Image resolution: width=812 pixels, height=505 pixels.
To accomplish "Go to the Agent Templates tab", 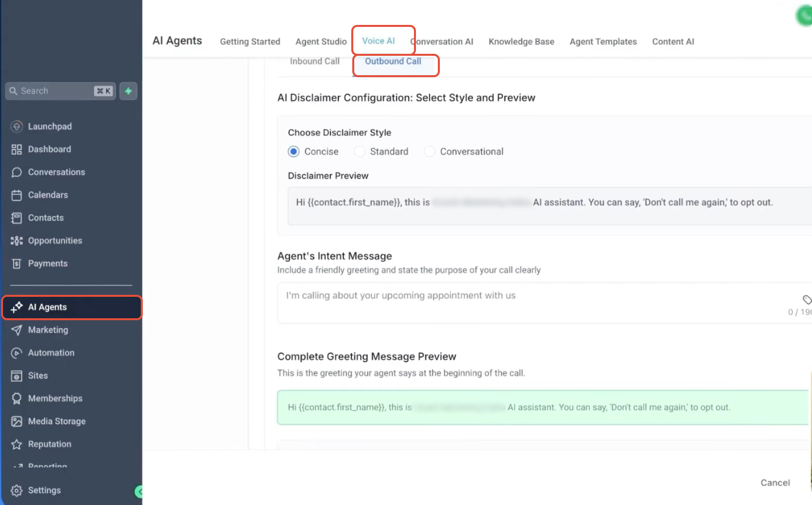I will coord(603,42).
